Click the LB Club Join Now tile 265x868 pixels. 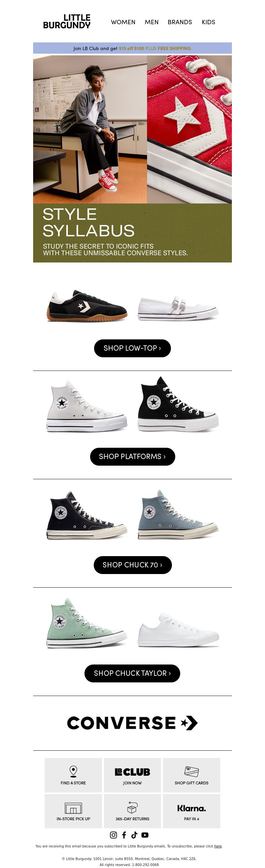132,775
